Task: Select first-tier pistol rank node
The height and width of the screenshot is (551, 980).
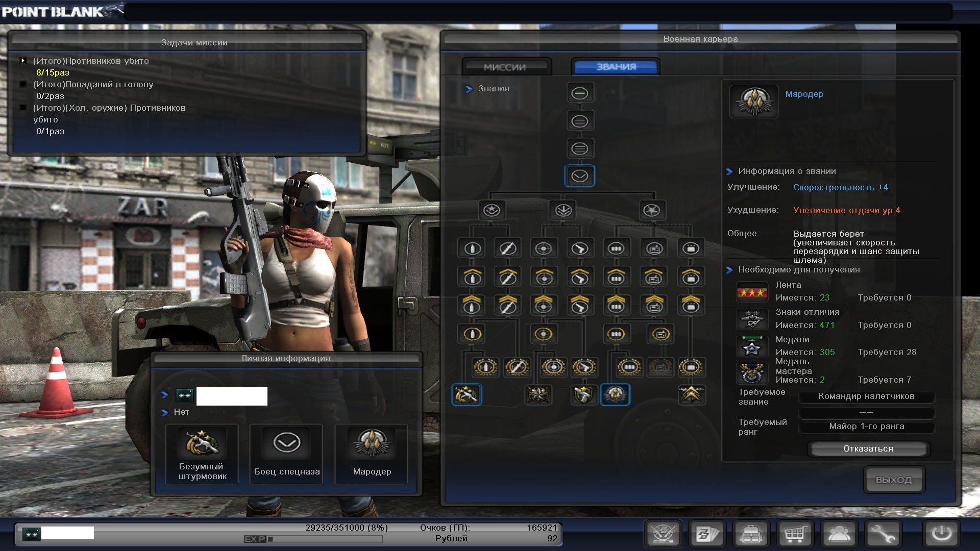Action: click(x=580, y=248)
